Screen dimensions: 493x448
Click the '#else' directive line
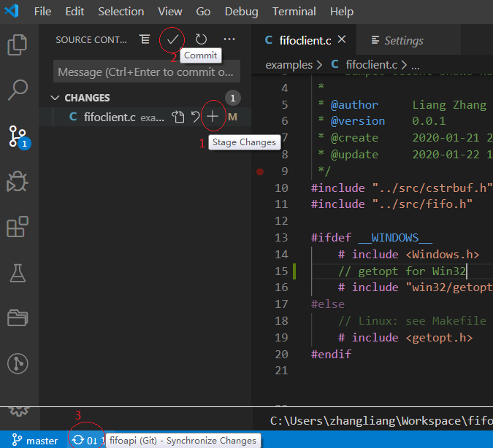pos(328,304)
